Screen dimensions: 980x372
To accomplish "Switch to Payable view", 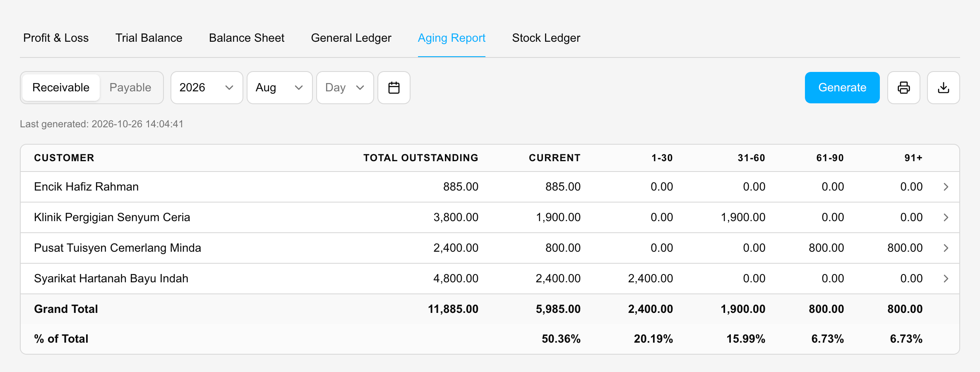I will (x=130, y=88).
